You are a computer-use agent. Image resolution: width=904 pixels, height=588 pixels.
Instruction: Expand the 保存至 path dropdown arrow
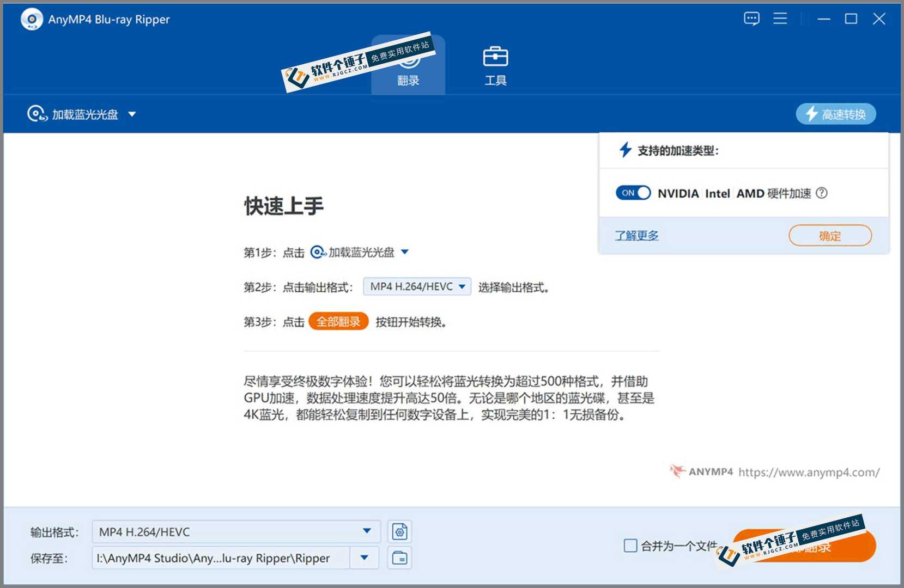[x=365, y=558]
